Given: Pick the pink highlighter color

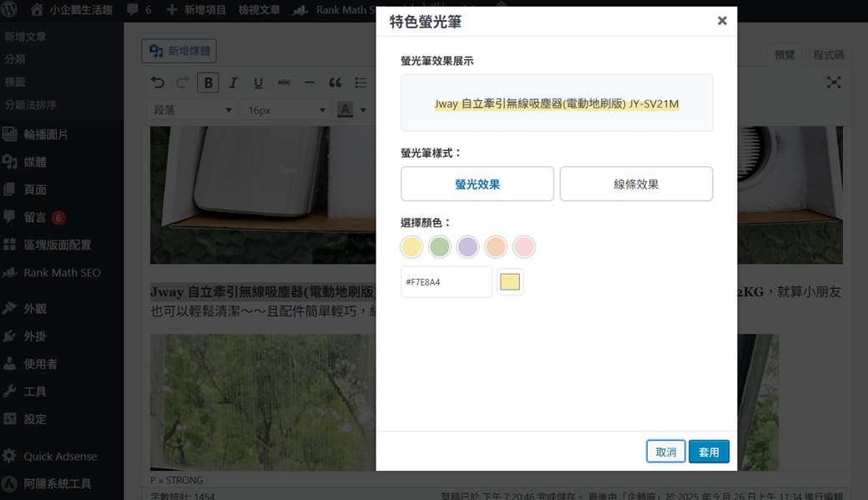Looking at the screenshot, I should click(x=524, y=246).
